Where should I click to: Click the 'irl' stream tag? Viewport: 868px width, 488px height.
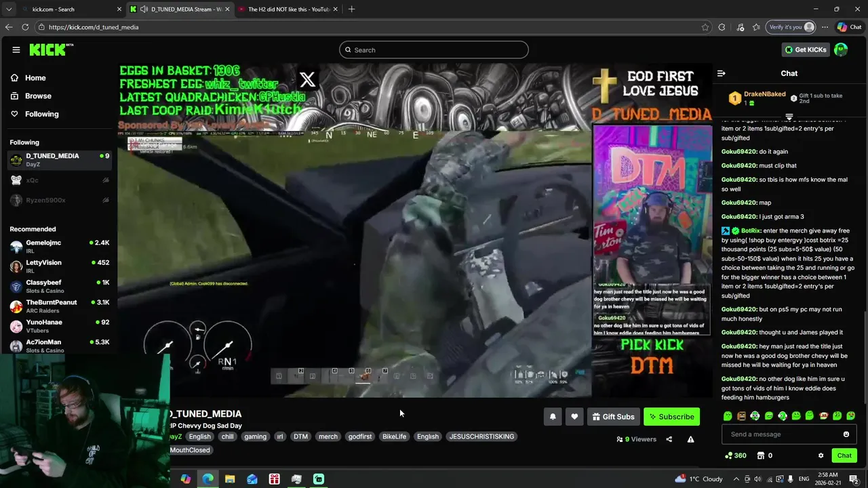[279, 436]
